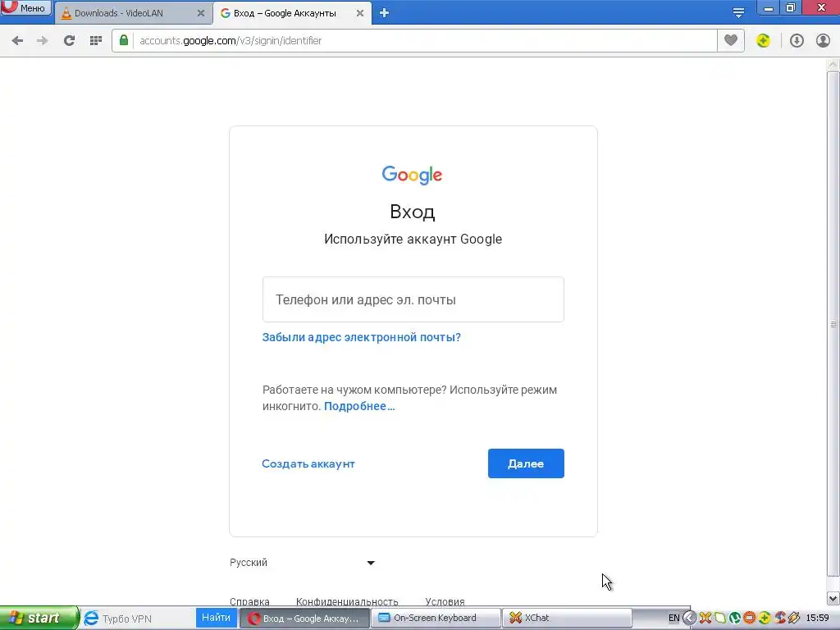This screenshot has width=840, height=630.
Task: Bookmark page with the heart icon
Action: [731, 40]
